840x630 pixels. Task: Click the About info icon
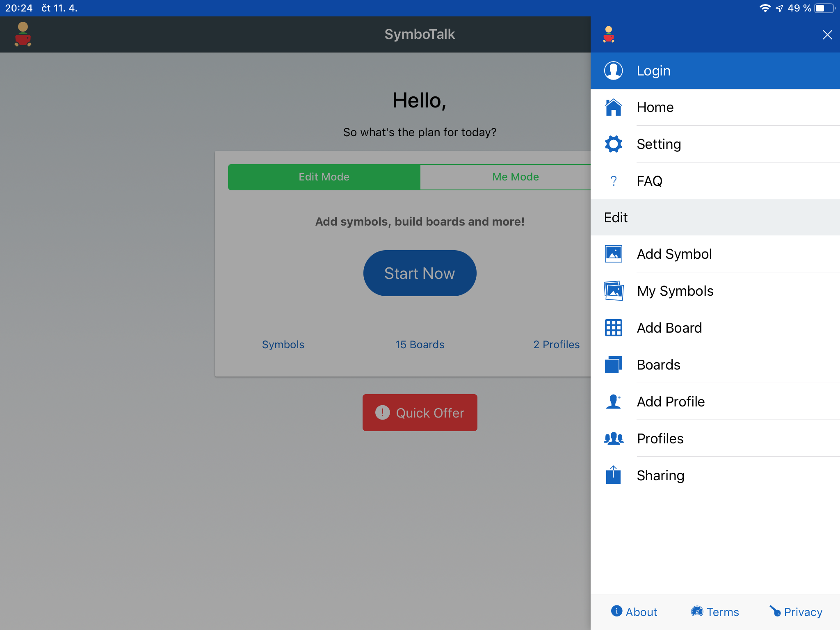[x=616, y=611]
